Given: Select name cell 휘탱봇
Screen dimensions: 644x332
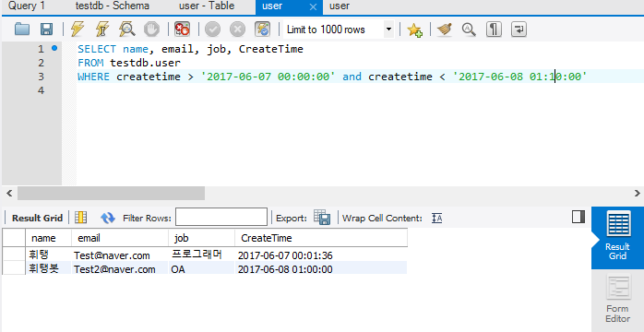Looking at the screenshot, I should point(49,268).
